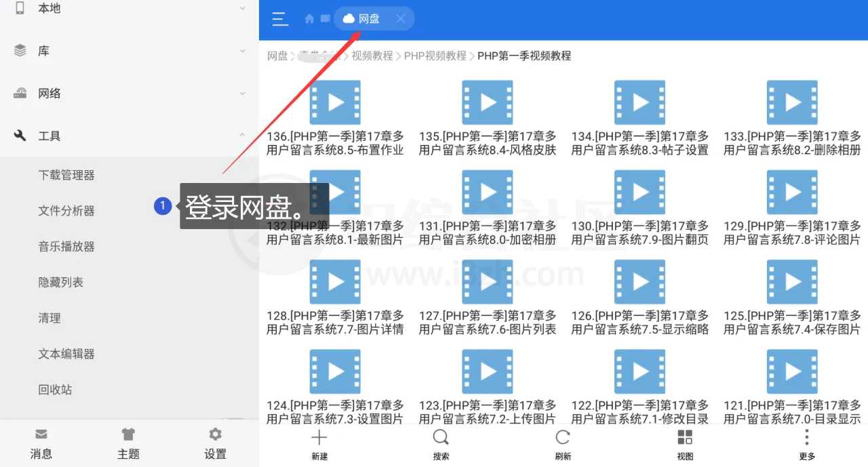868x467 pixels.
Task: Tap the 新建 plus icon
Action: tap(319, 436)
